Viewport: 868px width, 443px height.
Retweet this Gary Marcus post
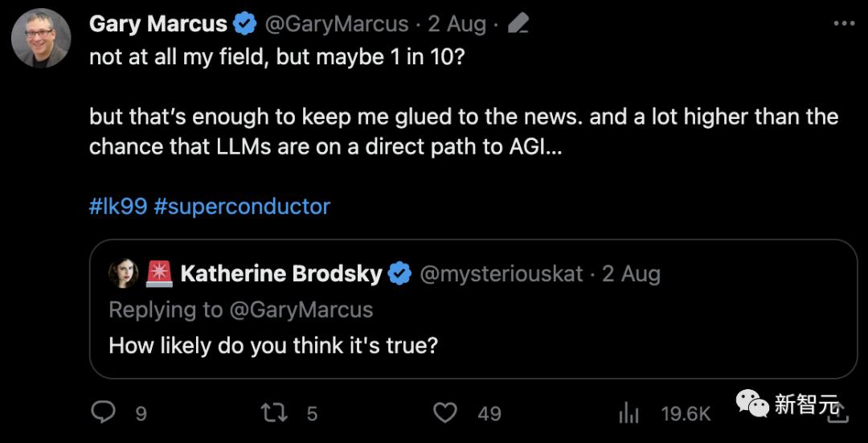click(273, 412)
